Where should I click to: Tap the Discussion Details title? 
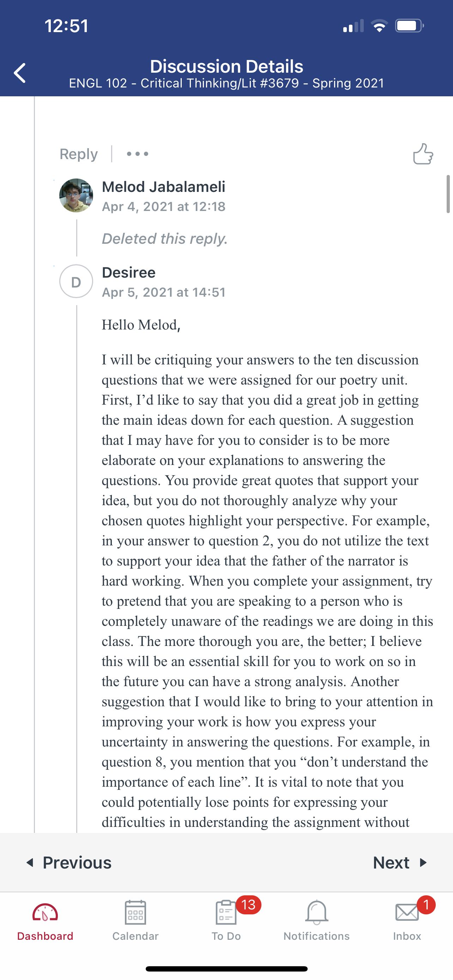tap(226, 67)
